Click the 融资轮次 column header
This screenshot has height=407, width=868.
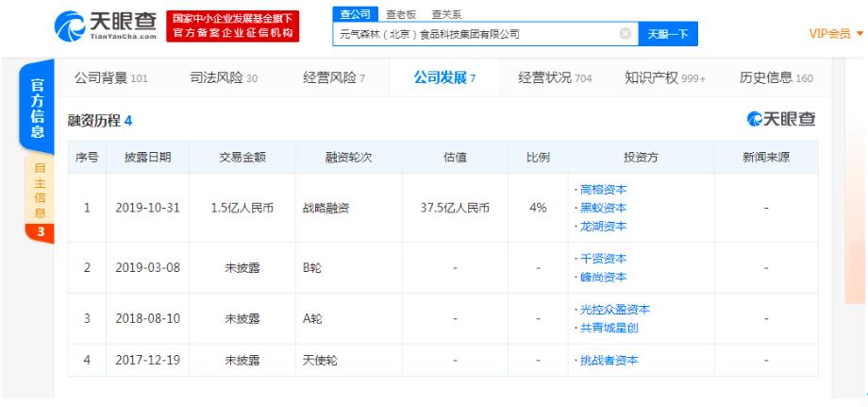349,158
